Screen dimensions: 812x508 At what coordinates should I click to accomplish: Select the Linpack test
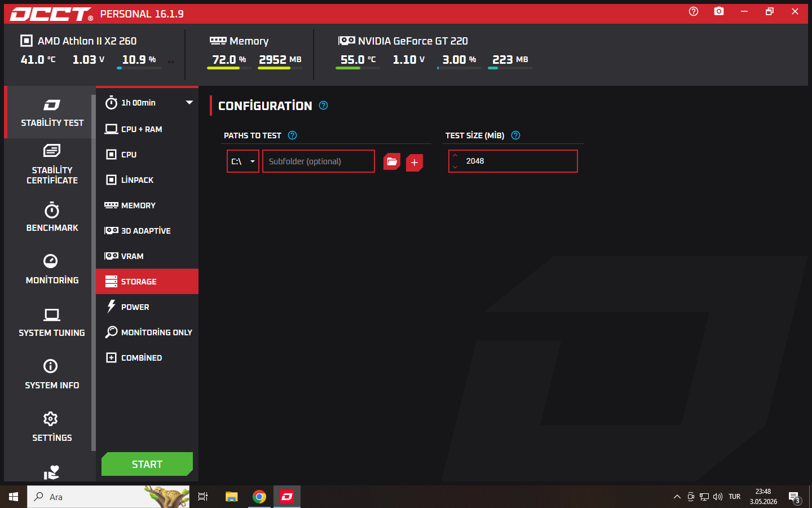[147, 180]
